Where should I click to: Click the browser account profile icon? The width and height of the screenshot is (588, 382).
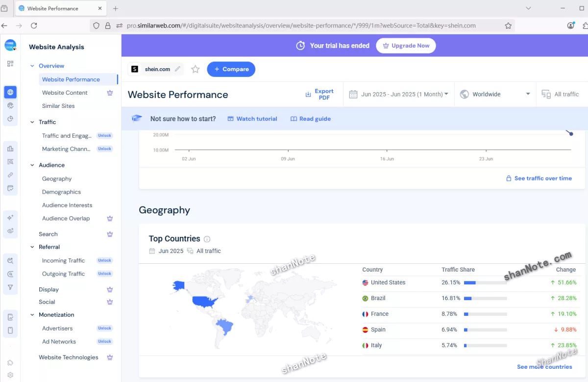[x=571, y=25]
